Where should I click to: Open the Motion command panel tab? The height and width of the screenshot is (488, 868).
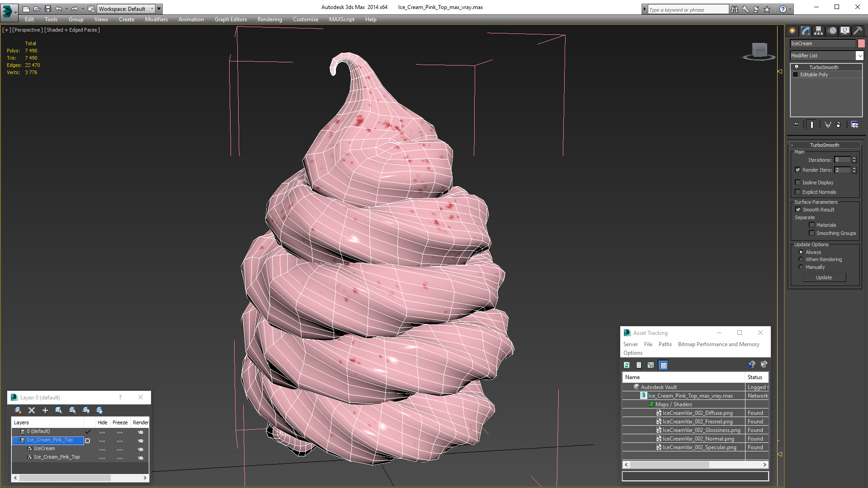[832, 31]
